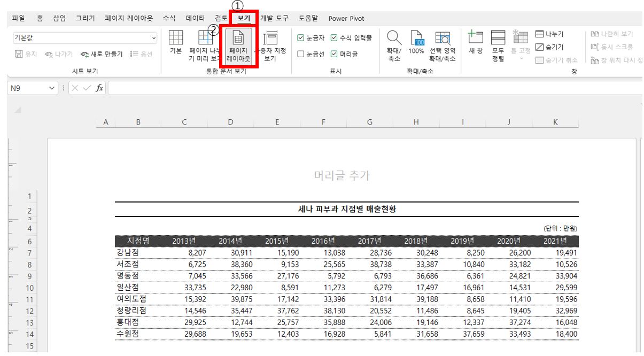Switch to the 수식 tab
The width and height of the screenshot is (644, 356).
point(169,18)
